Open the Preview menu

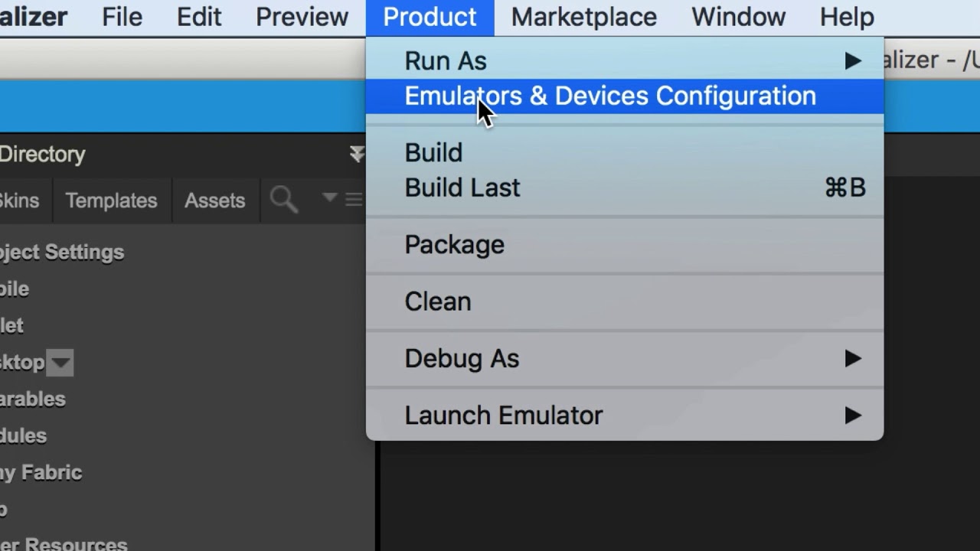click(x=302, y=17)
